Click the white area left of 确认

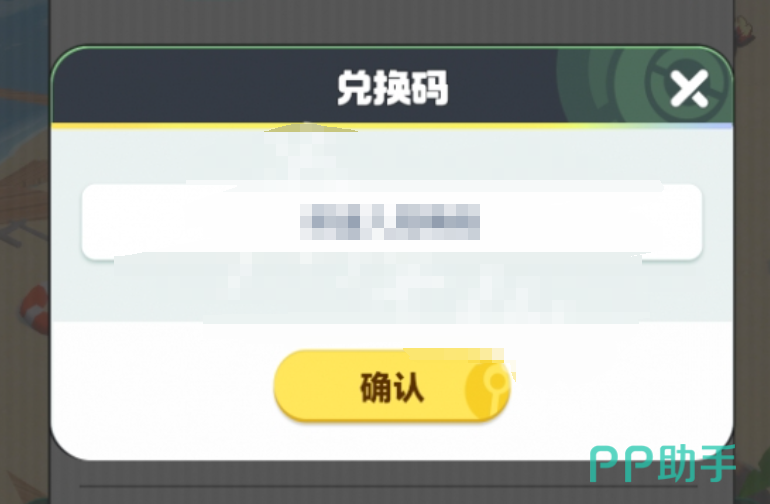(162, 388)
